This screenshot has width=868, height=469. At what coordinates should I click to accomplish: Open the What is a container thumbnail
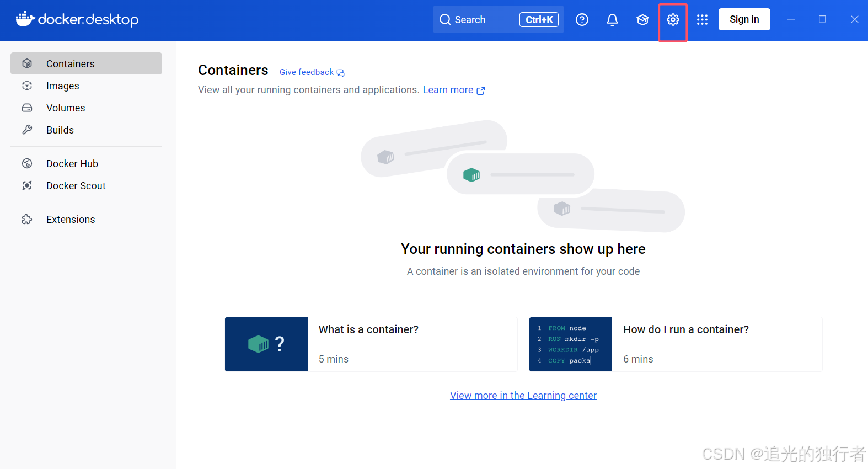pos(266,344)
